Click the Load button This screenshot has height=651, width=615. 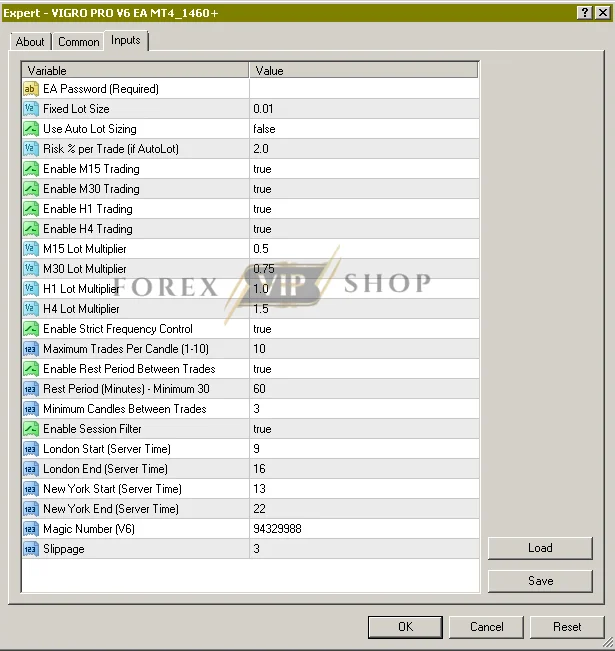540,548
